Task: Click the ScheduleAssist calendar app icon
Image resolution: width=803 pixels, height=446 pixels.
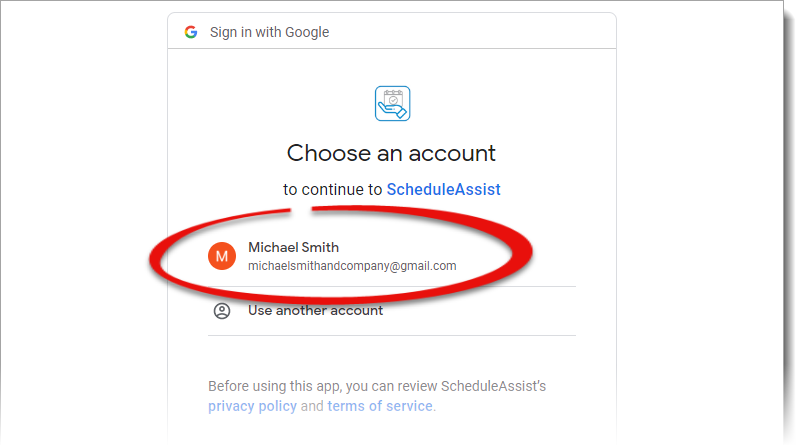Action: coord(392,104)
